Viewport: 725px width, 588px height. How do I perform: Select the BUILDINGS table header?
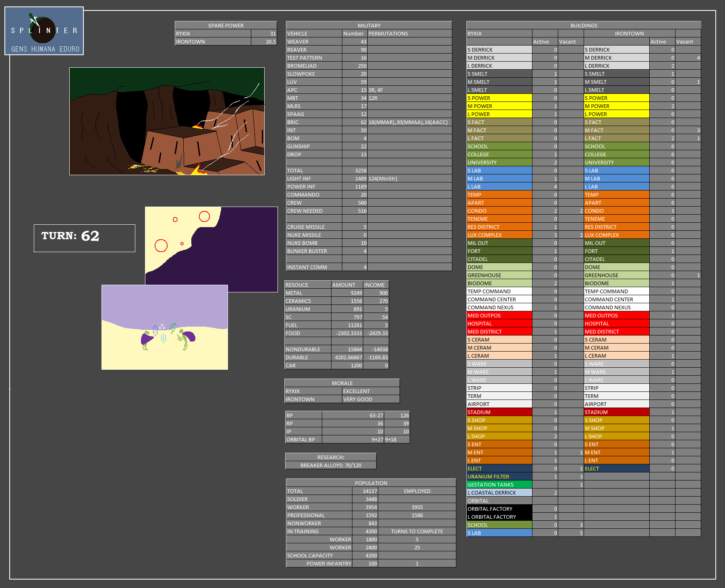[583, 25]
